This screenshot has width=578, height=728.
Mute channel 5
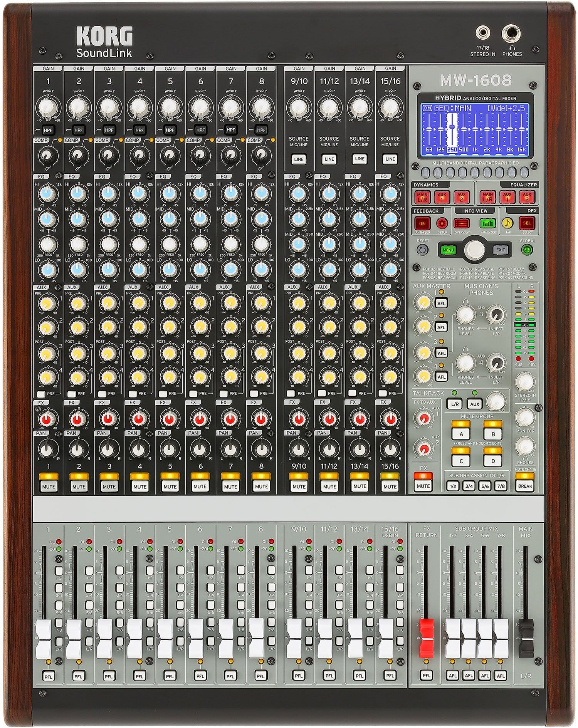click(x=170, y=486)
